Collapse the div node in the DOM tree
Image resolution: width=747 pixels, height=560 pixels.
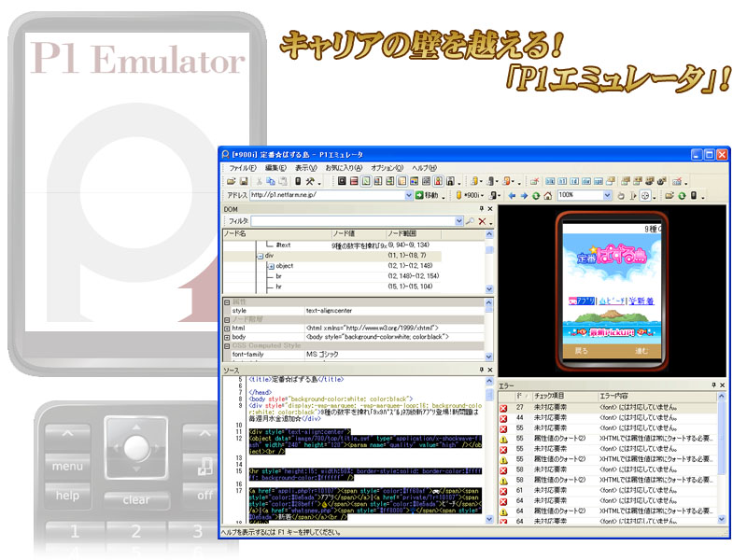click(x=261, y=256)
